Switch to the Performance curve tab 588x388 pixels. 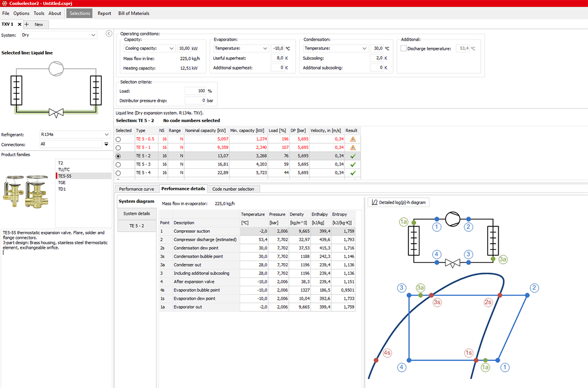[137, 189]
